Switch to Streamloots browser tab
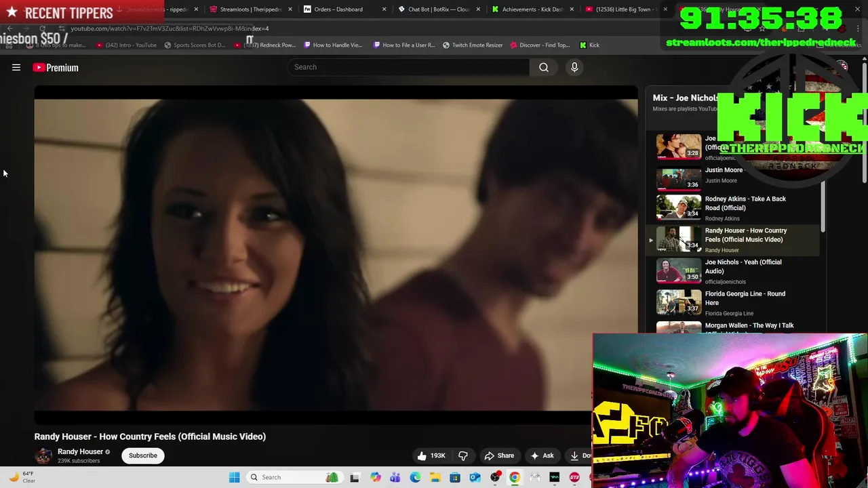Viewport: 868px width, 488px height. tap(250, 9)
